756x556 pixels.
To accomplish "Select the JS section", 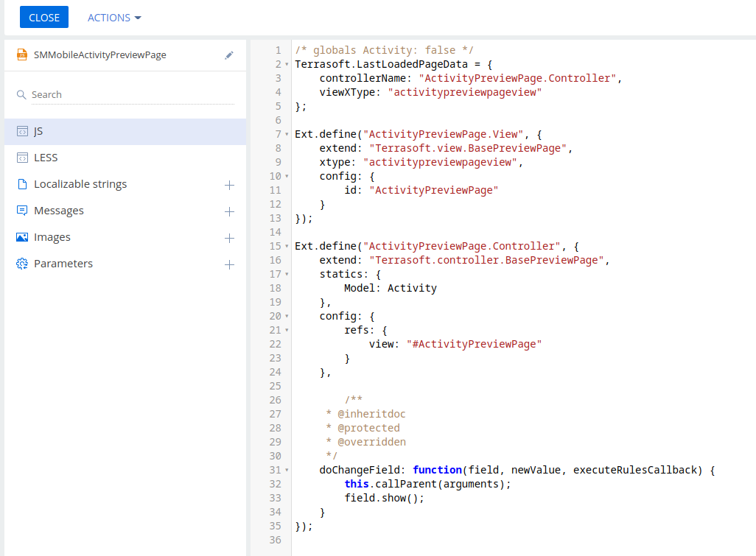I will [125, 132].
